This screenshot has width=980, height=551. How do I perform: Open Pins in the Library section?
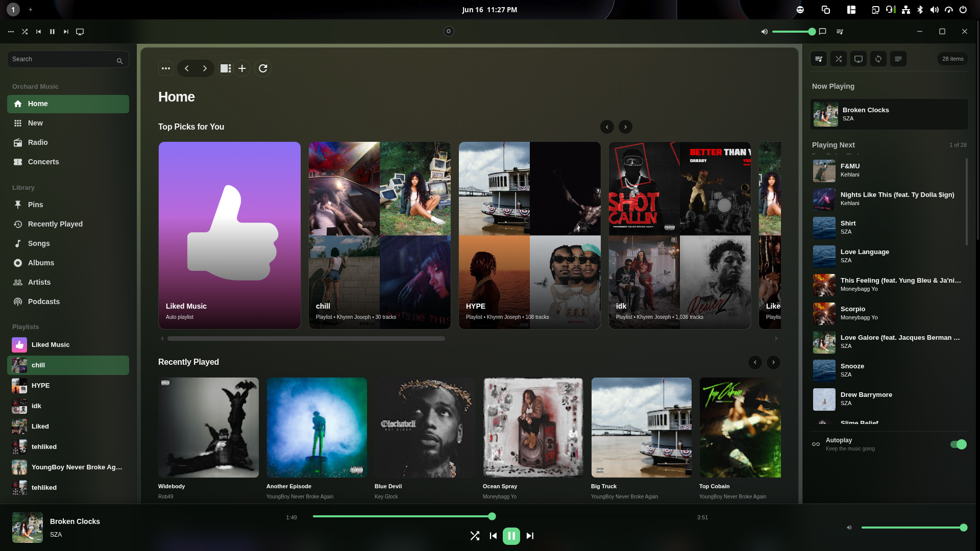(68, 205)
